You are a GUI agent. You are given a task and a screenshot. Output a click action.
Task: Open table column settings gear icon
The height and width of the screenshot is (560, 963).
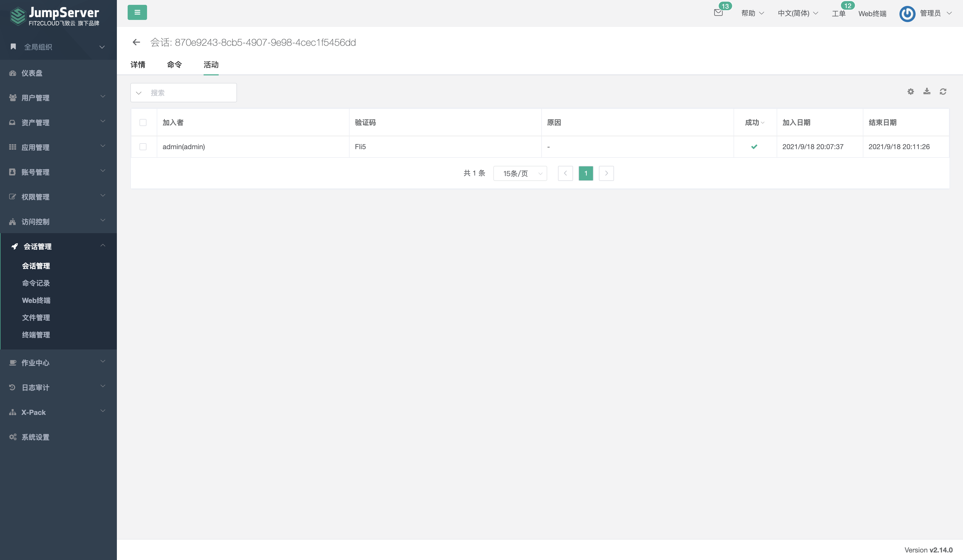coord(911,92)
